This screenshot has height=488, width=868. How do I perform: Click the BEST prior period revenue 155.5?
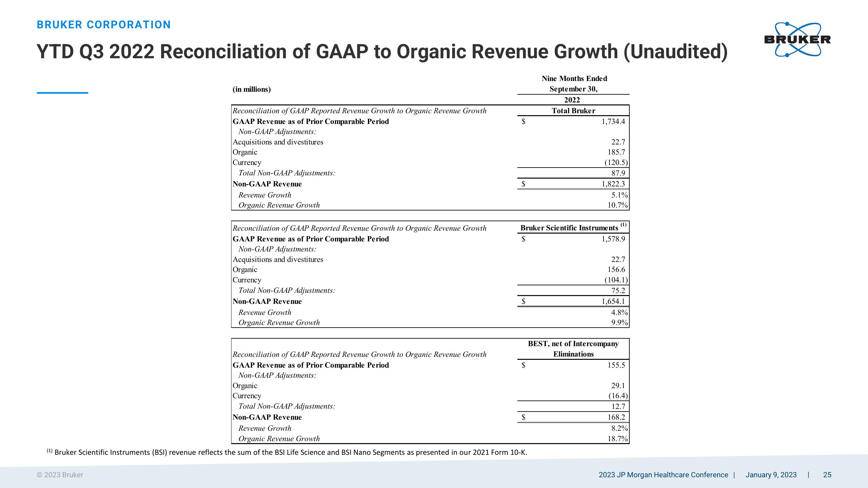[616, 365]
